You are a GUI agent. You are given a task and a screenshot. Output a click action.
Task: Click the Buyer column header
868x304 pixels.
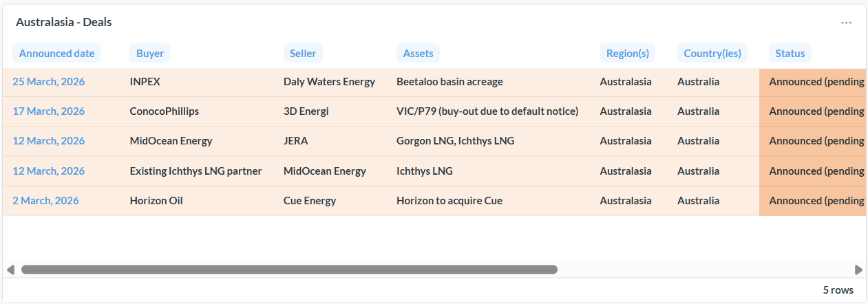click(x=149, y=53)
